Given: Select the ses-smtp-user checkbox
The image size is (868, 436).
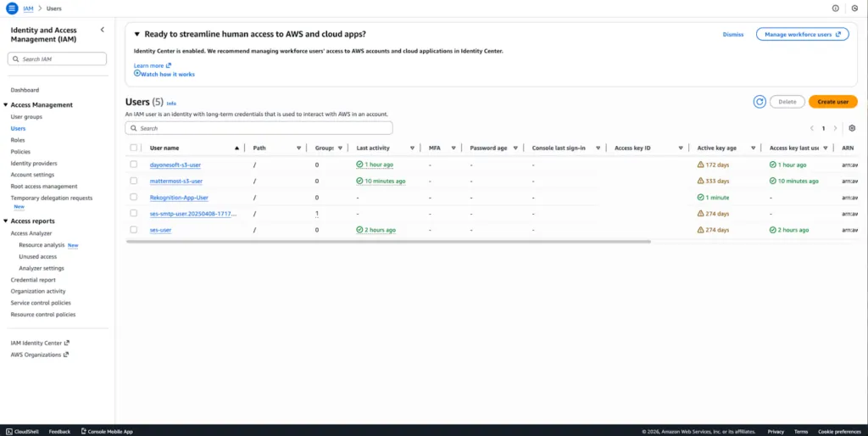Looking at the screenshot, I should [x=133, y=213].
